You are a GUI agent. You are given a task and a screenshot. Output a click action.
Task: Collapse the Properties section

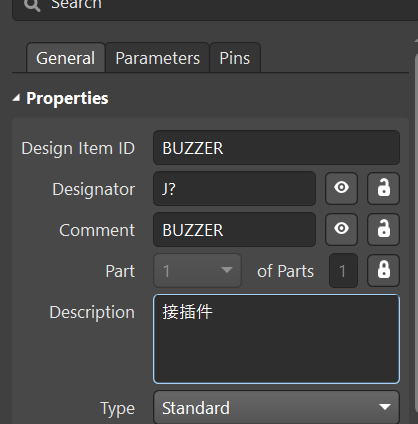tap(16, 98)
